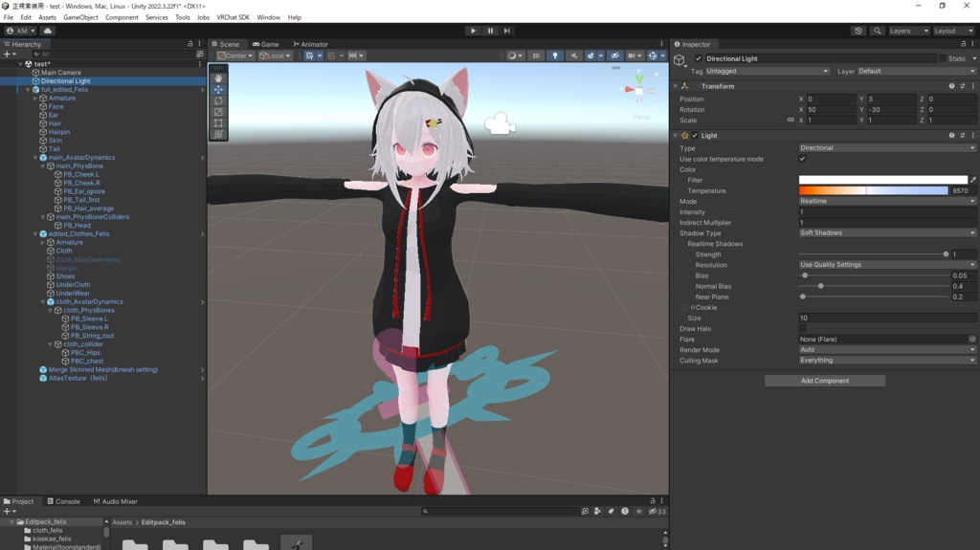This screenshot has height=550, width=980.
Task: Toggle the Static checkbox
Action: 943,58
